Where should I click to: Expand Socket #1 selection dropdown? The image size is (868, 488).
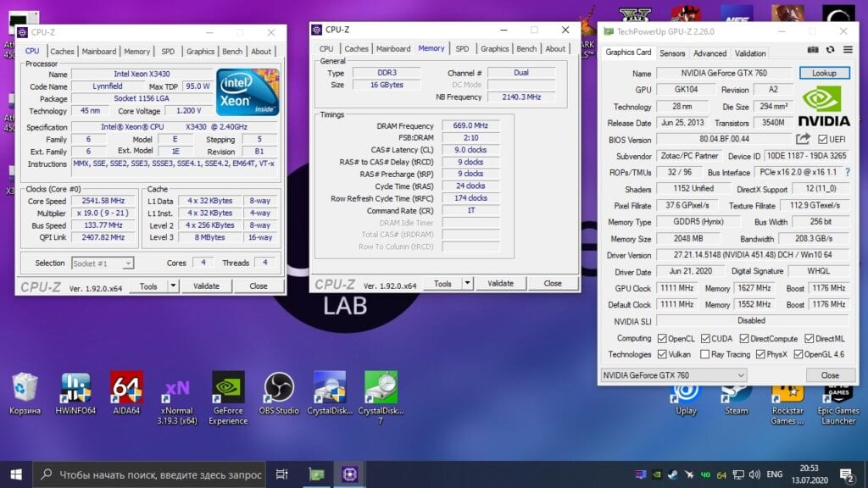tap(128, 263)
